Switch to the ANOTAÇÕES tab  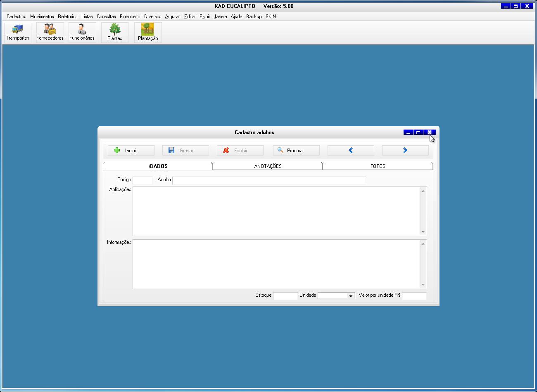[268, 166]
